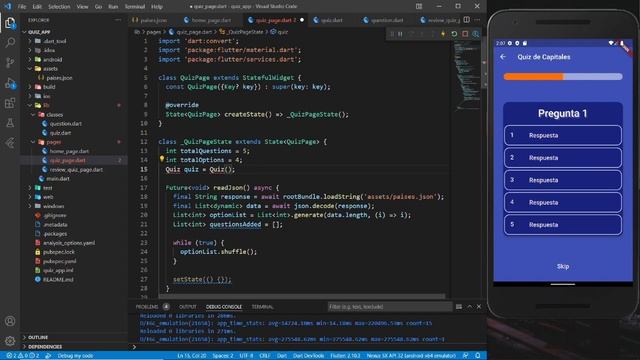The image size is (640, 360).
Task: Open the File menu
Action: click(22, 7)
